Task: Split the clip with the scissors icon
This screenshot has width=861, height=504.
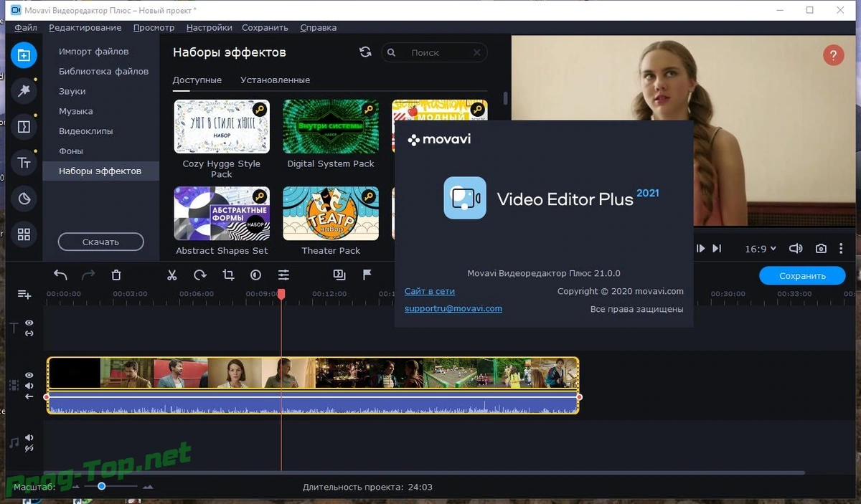Action: point(172,275)
